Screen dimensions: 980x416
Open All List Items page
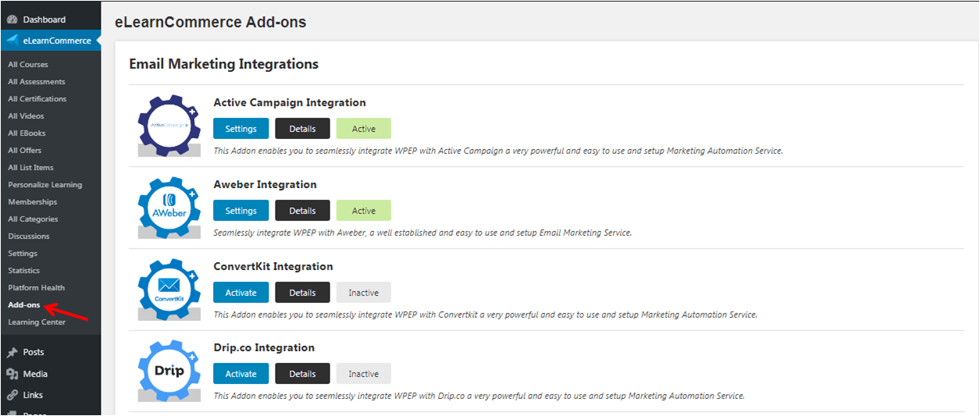click(x=31, y=168)
